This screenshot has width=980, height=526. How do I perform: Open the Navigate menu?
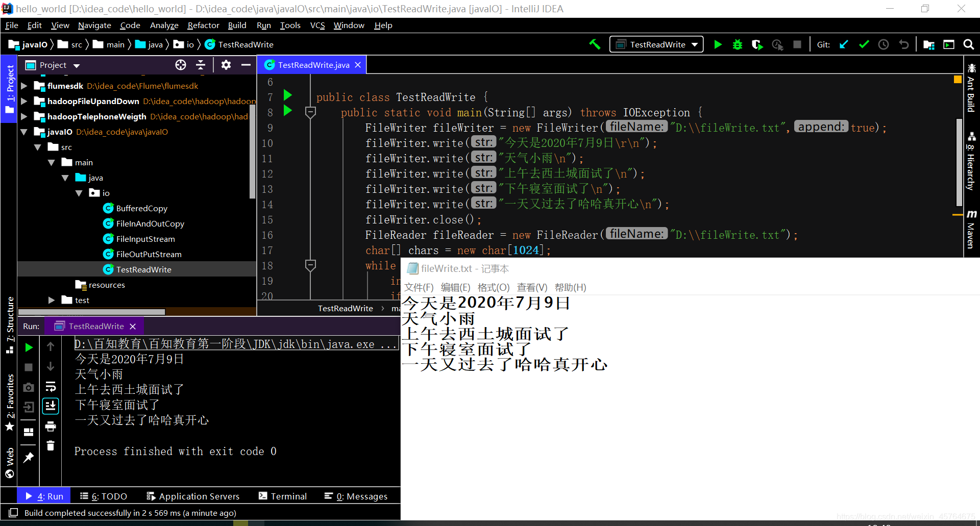[x=94, y=26]
